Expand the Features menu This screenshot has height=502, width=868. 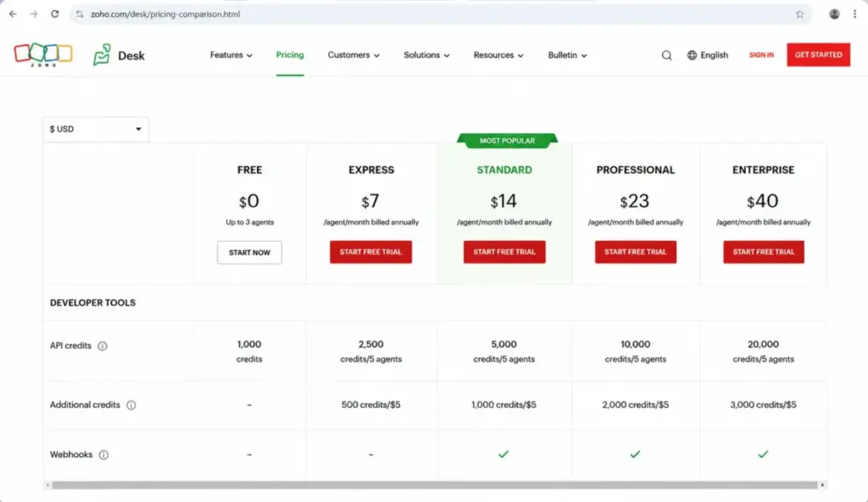point(231,55)
